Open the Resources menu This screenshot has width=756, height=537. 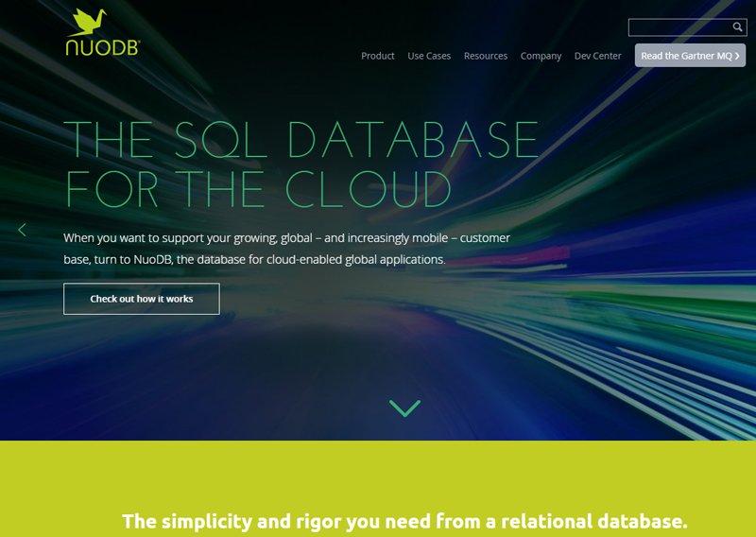[486, 56]
